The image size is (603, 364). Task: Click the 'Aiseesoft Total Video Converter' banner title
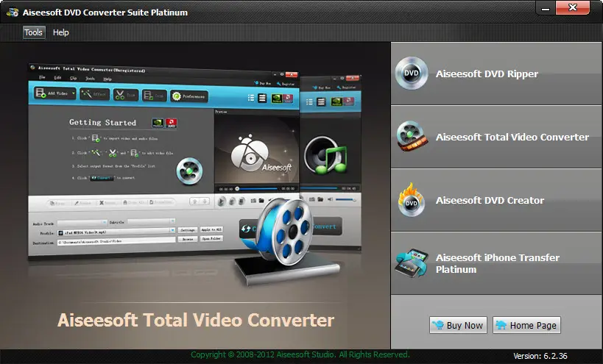pyautogui.click(x=196, y=320)
